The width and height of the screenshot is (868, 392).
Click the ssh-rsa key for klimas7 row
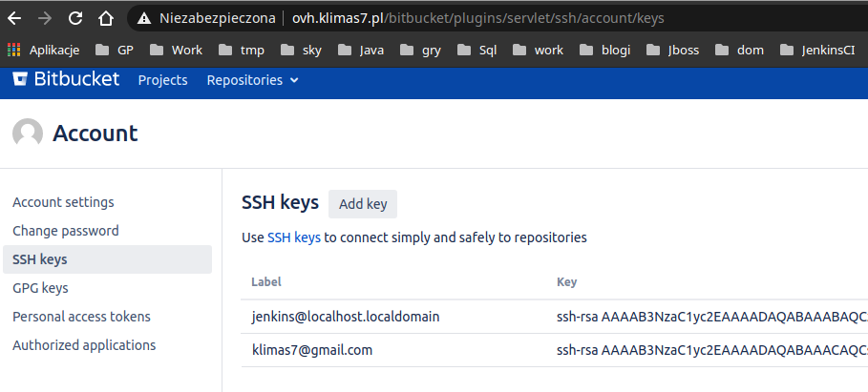[712, 350]
